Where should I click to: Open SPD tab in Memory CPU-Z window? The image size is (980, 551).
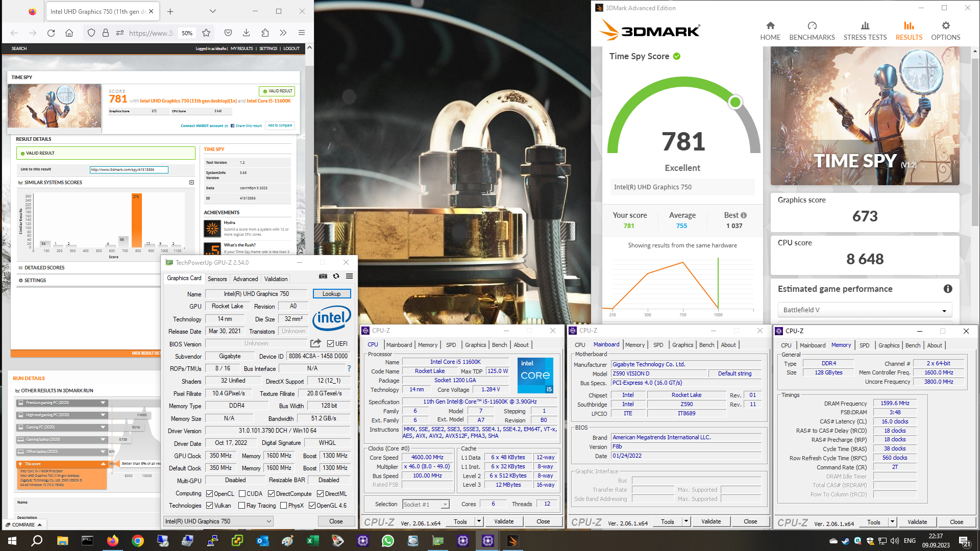point(864,345)
